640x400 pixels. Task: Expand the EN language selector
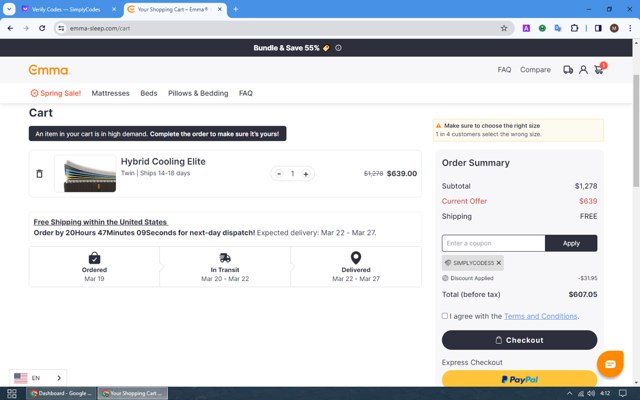tap(38, 378)
